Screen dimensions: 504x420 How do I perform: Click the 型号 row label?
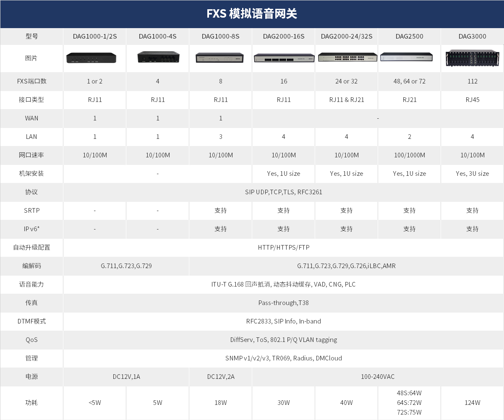point(31,37)
